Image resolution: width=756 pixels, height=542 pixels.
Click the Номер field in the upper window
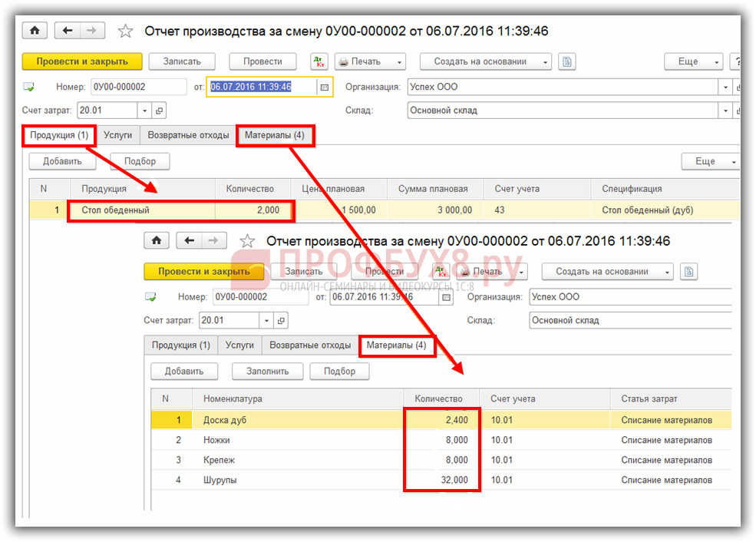coord(138,88)
